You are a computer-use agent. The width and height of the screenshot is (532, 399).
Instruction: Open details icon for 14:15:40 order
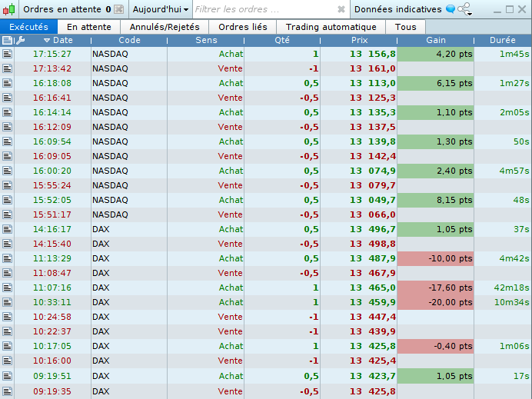(8, 244)
